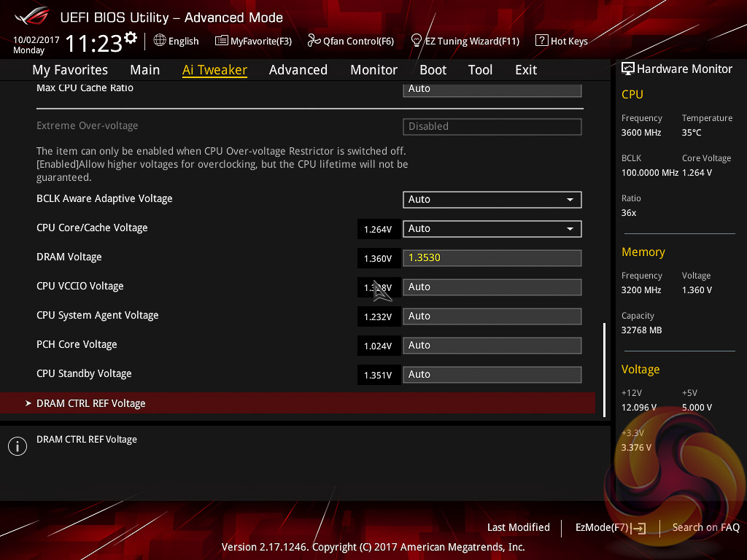Expand DRAM CTRL REF Voltage submenu
This screenshot has width=747, height=560.
click(91, 403)
